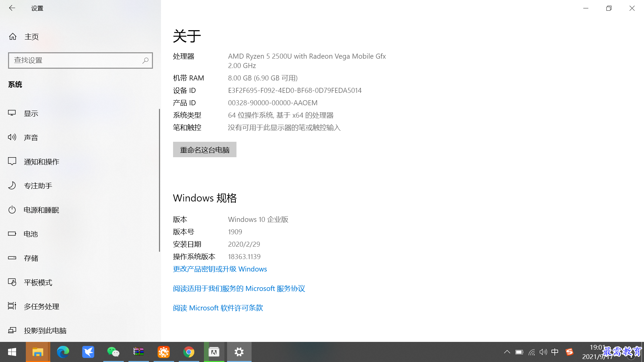644x362 pixels.
Task: Click the sidebar vertical scrollbar
Action: point(160,180)
